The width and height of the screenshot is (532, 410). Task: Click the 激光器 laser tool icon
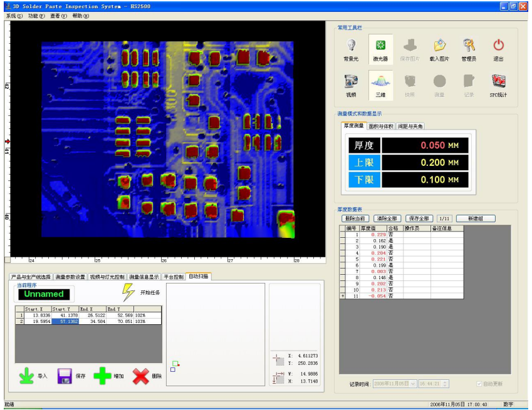point(380,46)
